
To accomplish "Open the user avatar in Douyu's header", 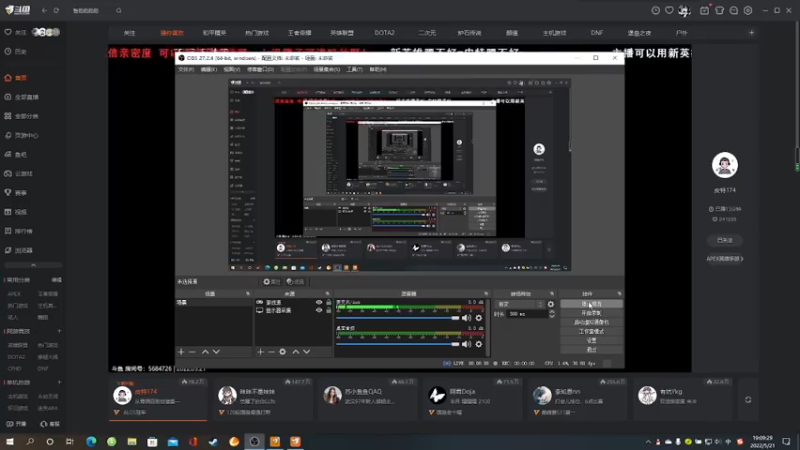I will [x=684, y=10].
